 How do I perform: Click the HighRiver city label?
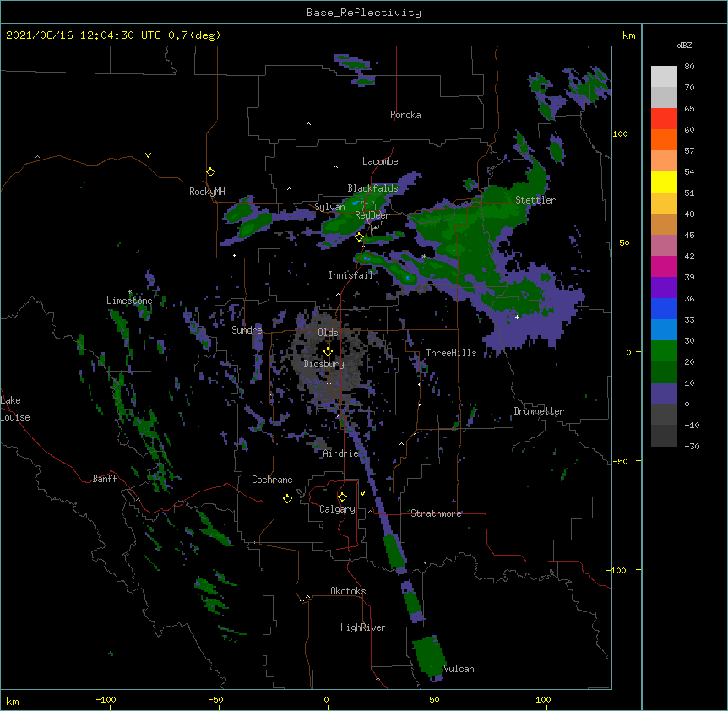pos(363,627)
